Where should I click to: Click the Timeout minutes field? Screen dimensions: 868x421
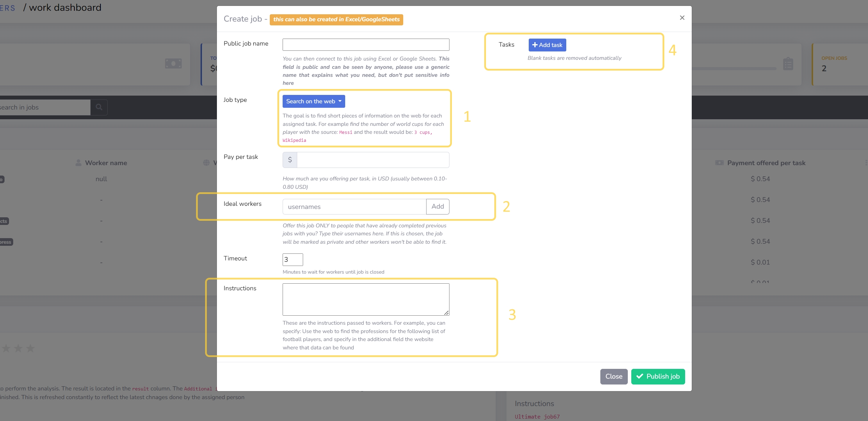292,259
